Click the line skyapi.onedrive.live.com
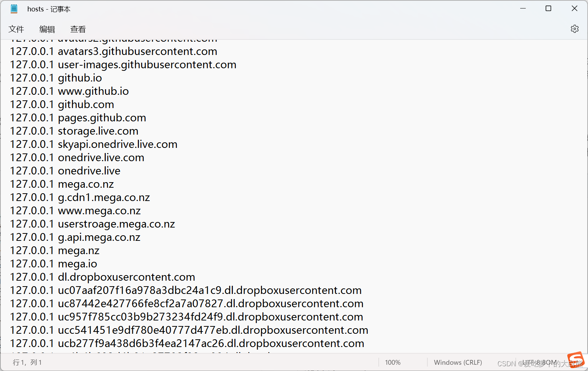 94,144
